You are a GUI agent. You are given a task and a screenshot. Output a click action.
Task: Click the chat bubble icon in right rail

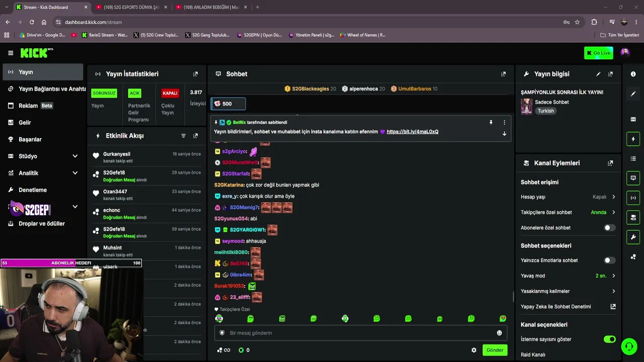(633, 178)
